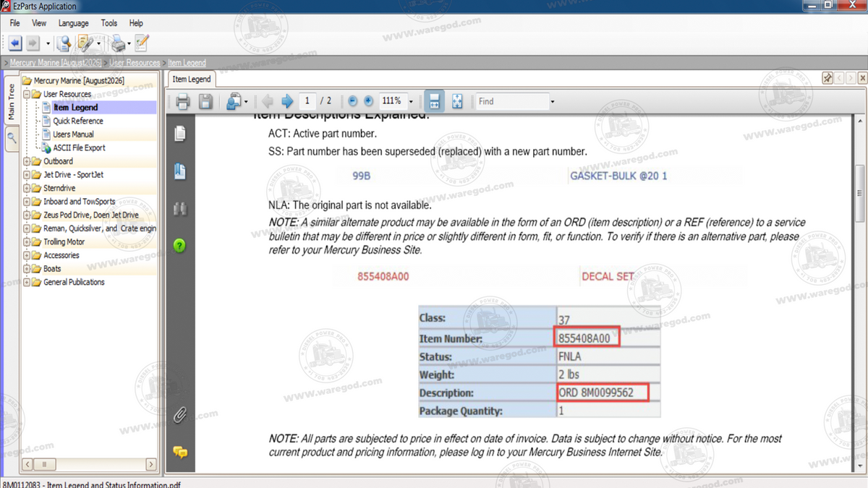868x488 pixels.
Task: Go to next PDF page arrow
Action: coord(287,101)
